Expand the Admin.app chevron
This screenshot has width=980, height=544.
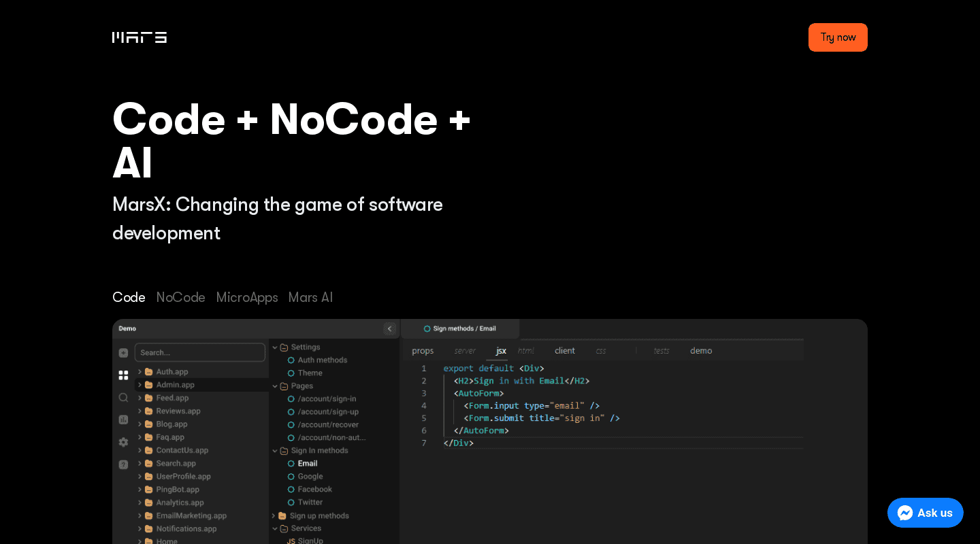(x=140, y=385)
